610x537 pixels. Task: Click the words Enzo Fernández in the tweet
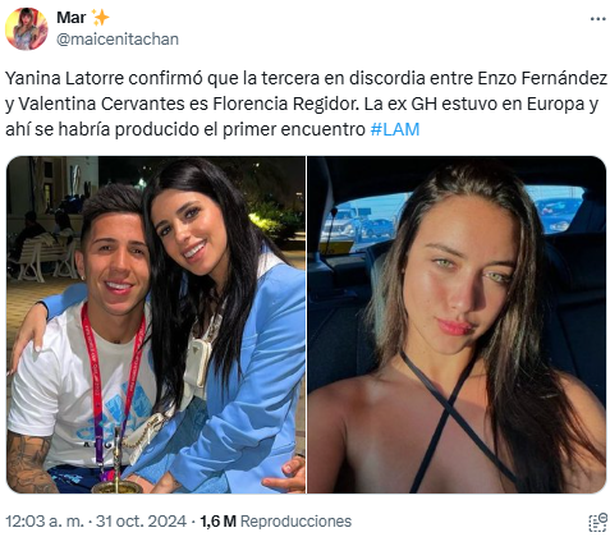click(542, 78)
